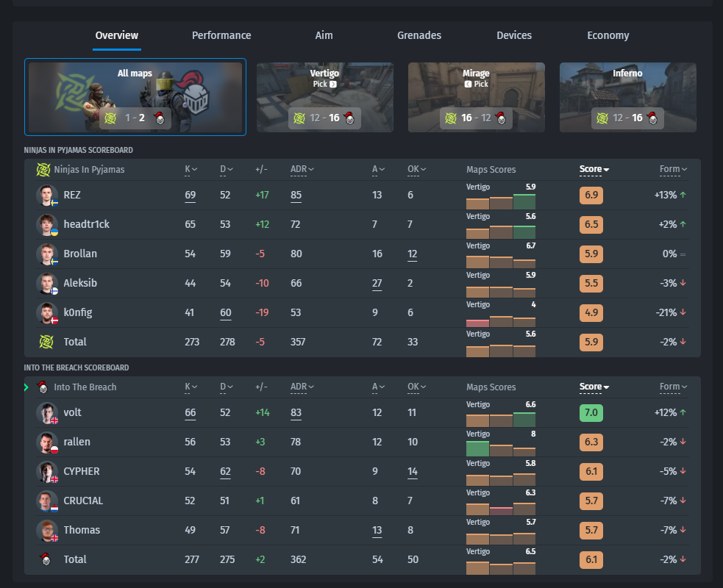Select the Grenades tab

point(419,35)
